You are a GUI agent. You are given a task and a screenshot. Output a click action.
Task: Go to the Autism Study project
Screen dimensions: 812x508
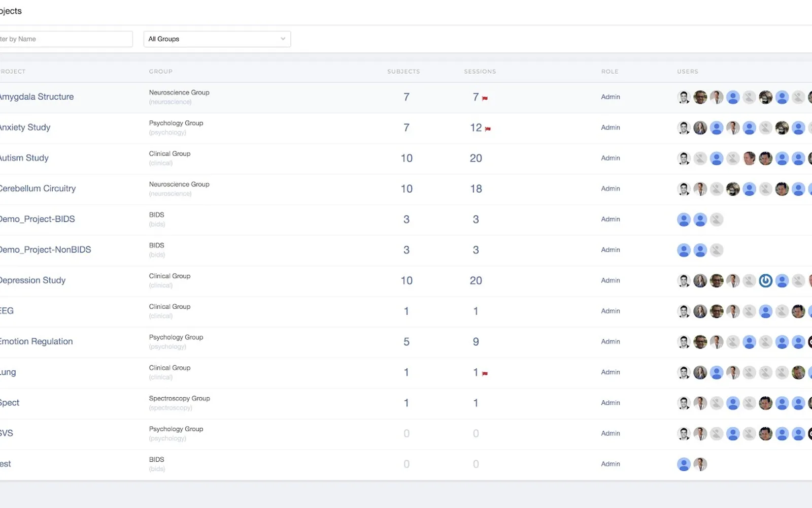click(24, 157)
